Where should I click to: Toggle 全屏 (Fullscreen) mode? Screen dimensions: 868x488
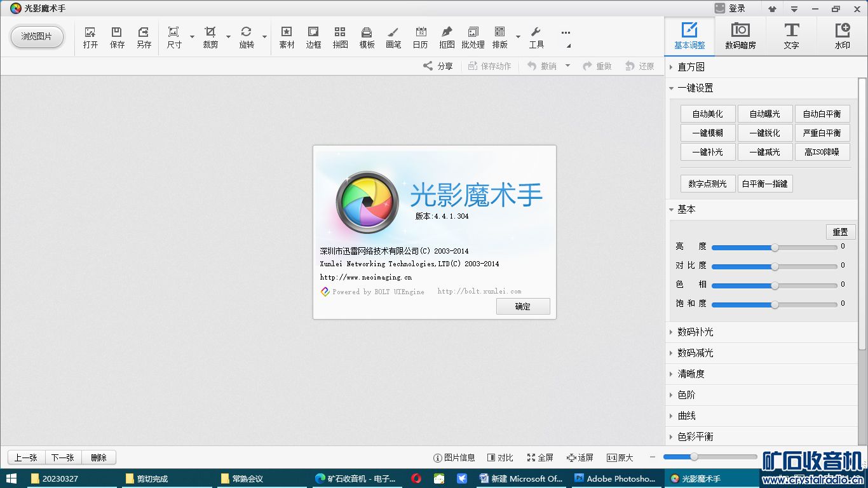540,457
